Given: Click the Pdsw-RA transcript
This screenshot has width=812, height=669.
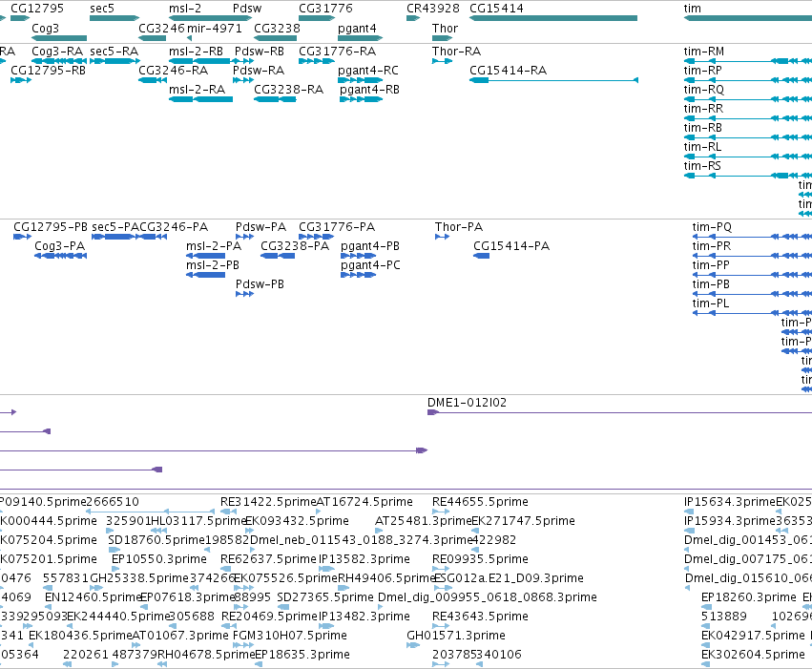Looking at the screenshot, I should (x=243, y=80).
